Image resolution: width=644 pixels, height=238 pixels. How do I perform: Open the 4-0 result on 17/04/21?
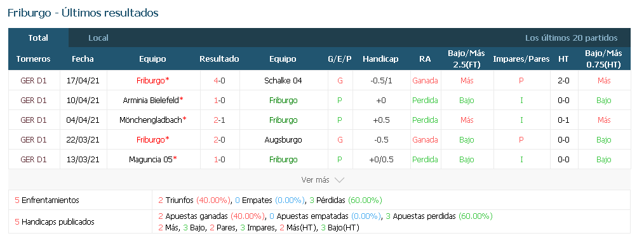point(219,81)
